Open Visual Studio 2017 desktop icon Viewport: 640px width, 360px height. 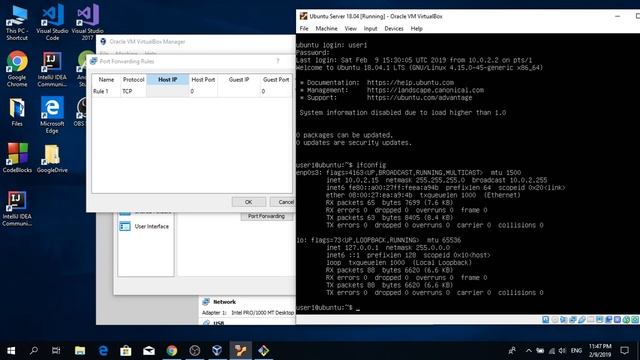pyautogui.click(x=87, y=22)
